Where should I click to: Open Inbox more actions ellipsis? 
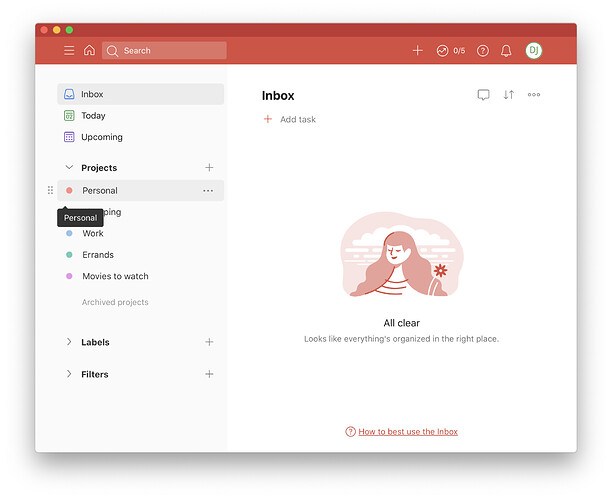click(x=534, y=94)
